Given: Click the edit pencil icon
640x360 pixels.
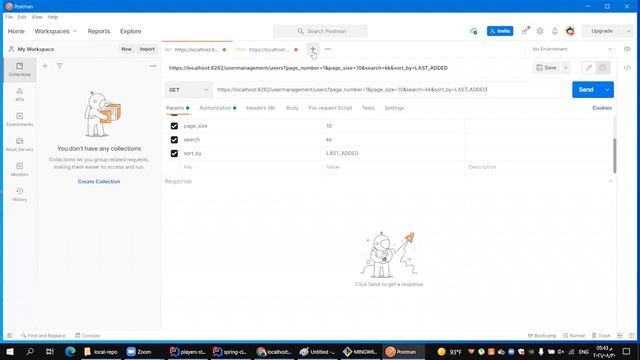Looking at the screenshot, I should click(589, 68).
